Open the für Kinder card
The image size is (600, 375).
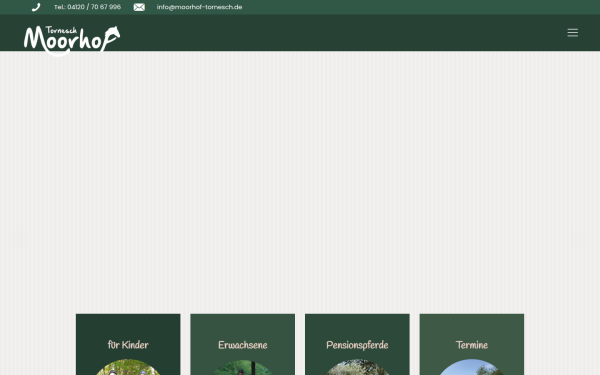pyautogui.click(x=128, y=344)
